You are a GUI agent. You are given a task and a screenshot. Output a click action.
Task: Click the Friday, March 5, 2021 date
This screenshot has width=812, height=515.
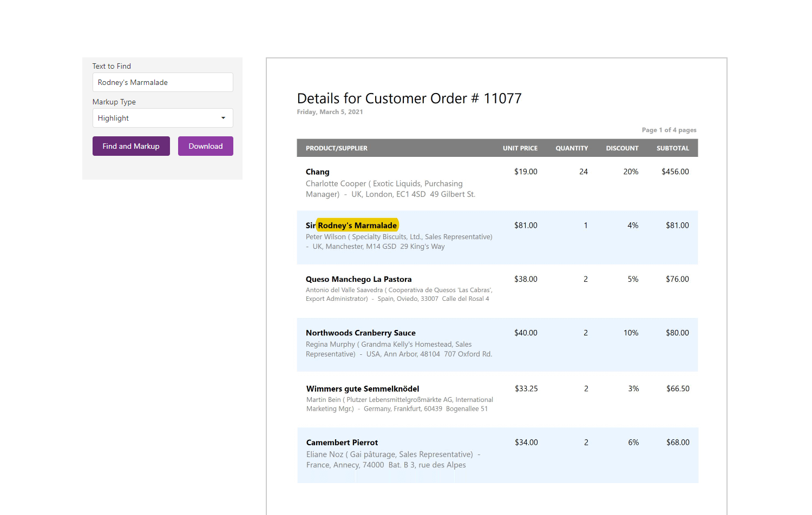coord(330,112)
